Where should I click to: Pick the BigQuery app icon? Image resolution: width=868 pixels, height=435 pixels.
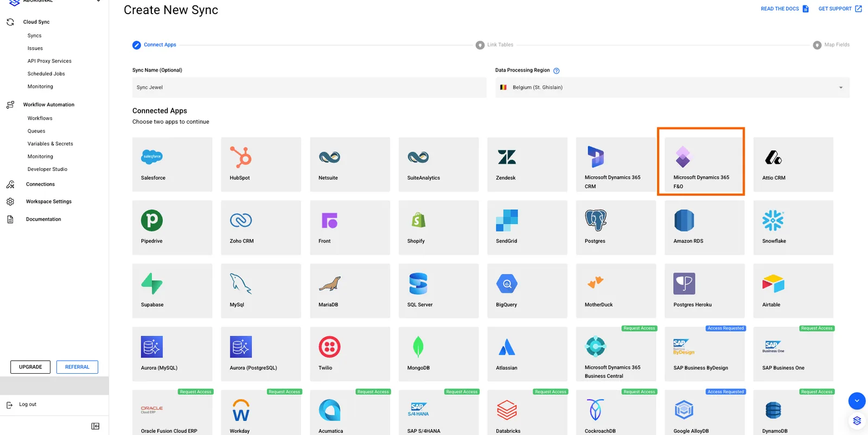pyautogui.click(x=507, y=284)
